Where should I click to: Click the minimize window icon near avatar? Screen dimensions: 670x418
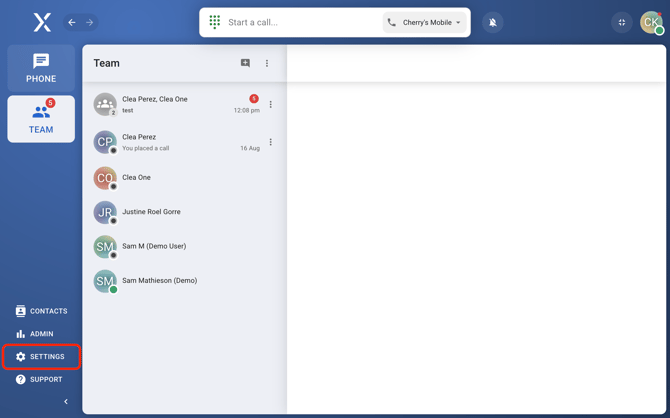(x=621, y=22)
